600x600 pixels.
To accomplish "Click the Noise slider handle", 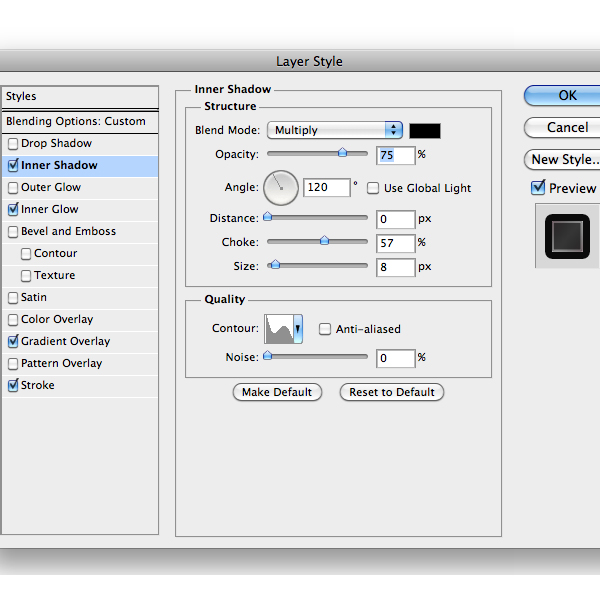I will (x=268, y=356).
